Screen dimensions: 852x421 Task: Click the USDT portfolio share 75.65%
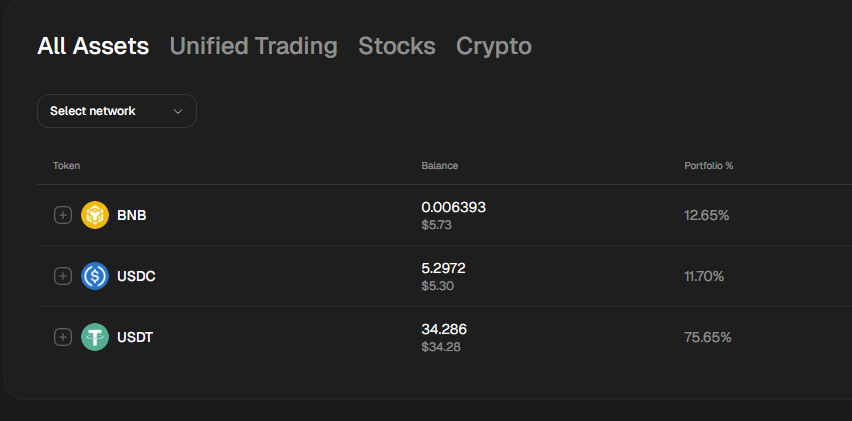(708, 337)
